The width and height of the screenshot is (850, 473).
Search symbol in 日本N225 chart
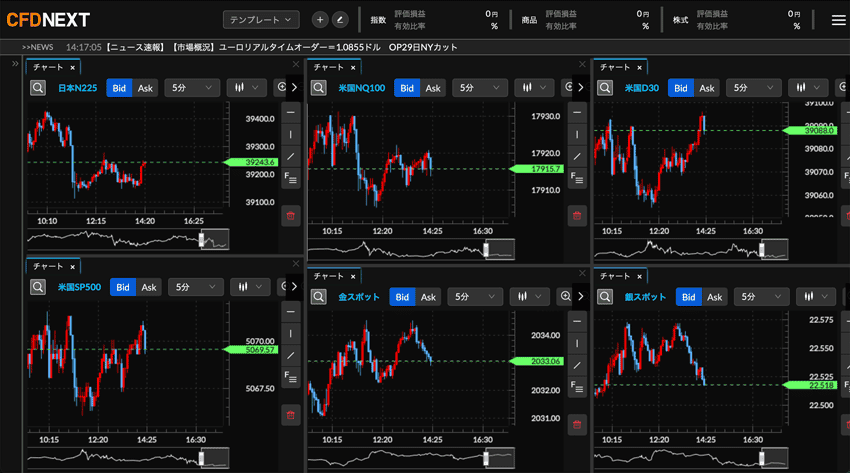(x=38, y=88)
